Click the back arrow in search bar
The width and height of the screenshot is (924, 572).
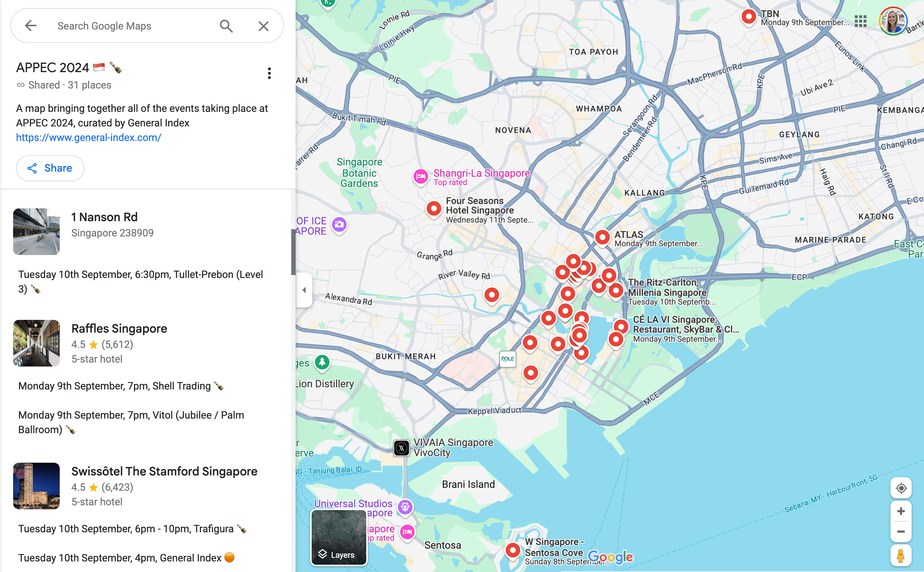(31, 26)
